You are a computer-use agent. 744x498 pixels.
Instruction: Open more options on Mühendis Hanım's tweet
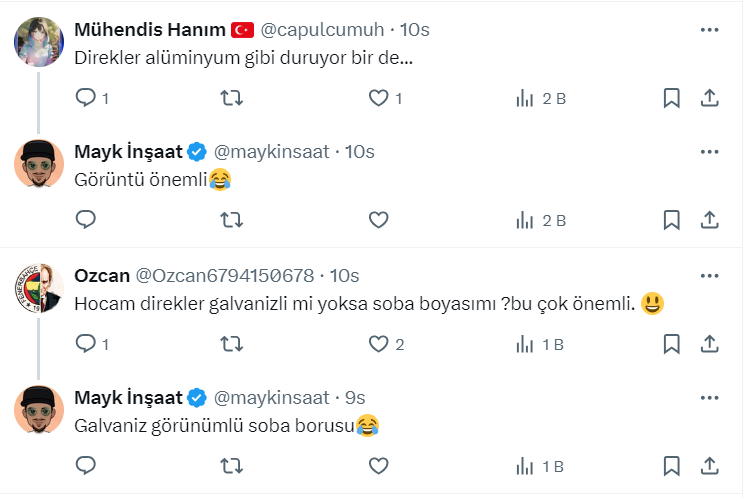click(709, 30)
